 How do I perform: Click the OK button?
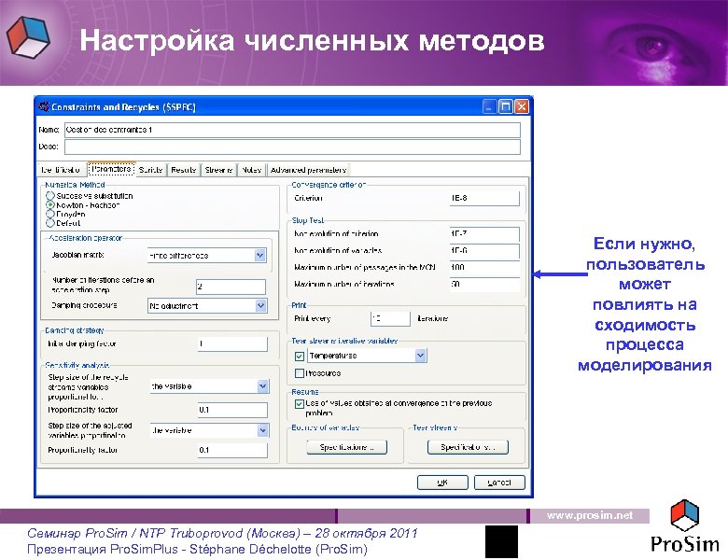(442, 483)
